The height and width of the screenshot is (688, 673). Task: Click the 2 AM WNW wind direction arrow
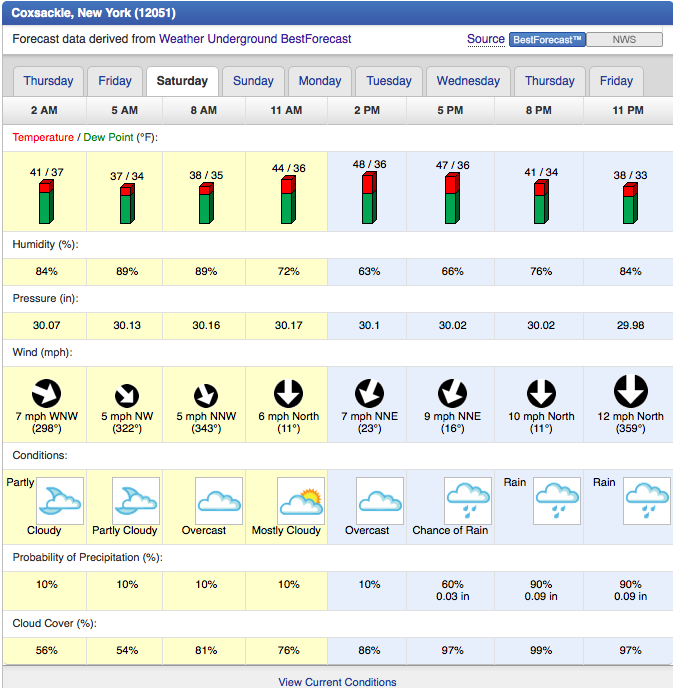(x=46, y=393)
